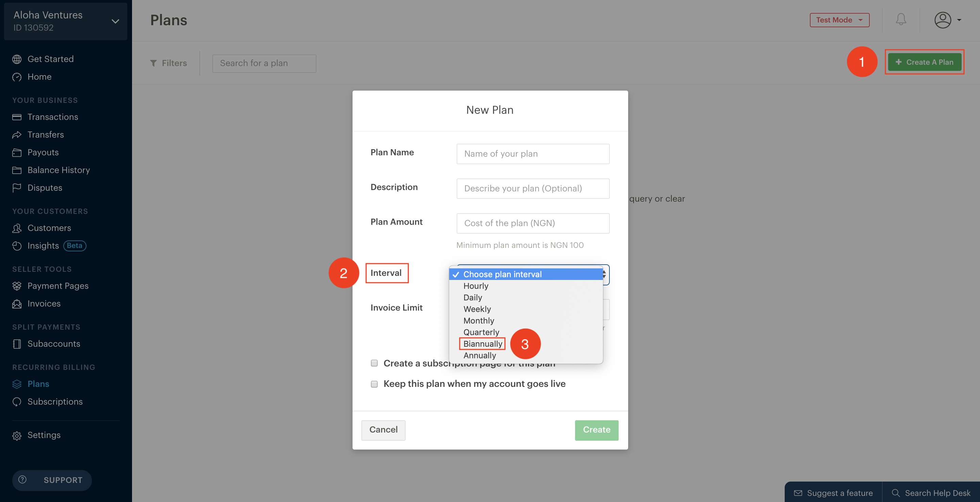Open the Get Started globe icon
The width and height of the screenshot is (980, 502).
[17, 59]
